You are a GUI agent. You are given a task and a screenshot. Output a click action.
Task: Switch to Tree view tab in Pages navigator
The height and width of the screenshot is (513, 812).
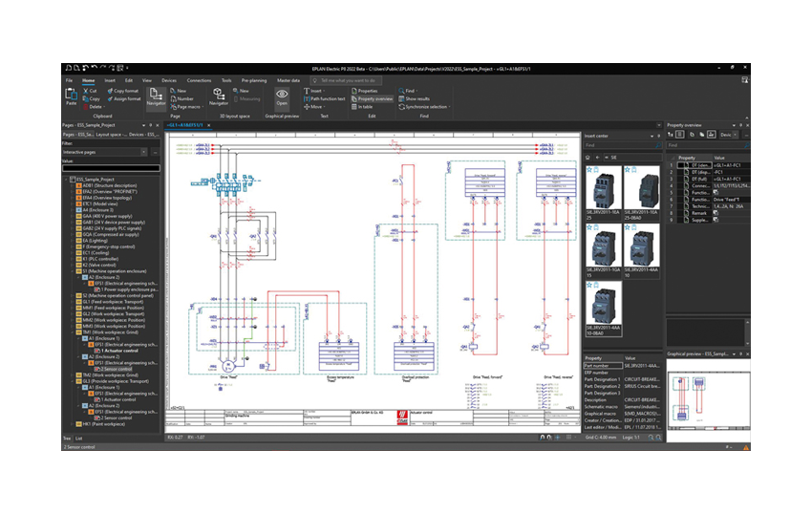(x=67, y=438)
